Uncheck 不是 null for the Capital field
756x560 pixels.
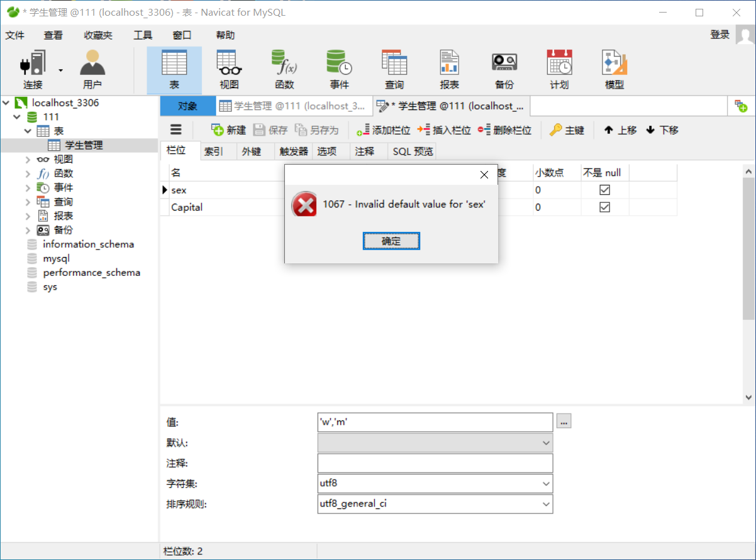coord(604,207)
